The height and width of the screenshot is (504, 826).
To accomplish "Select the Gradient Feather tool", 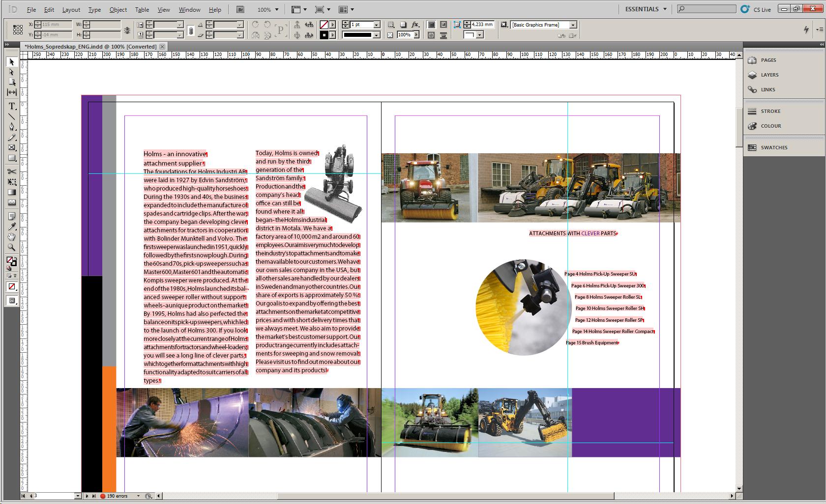I will coord(12,202).
